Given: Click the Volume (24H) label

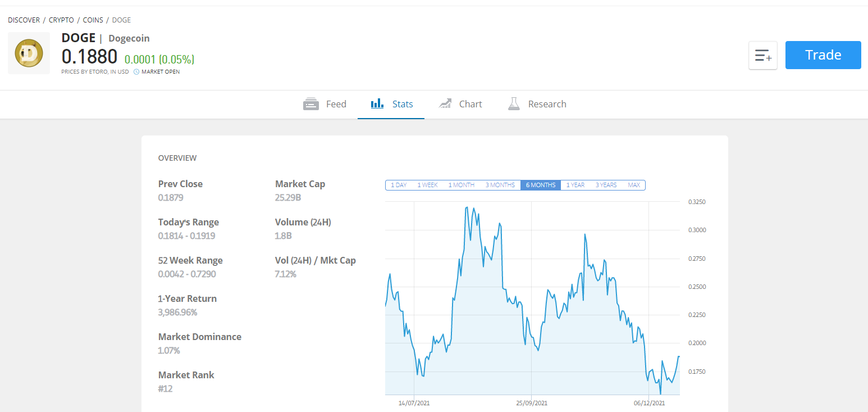Looking at the screenshot, I should 303,222.
